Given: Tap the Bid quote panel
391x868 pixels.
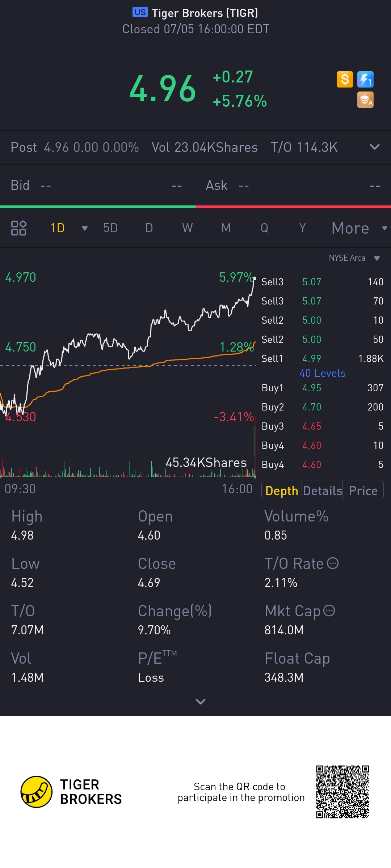Looking at the screenshot, I should (96, 185).
